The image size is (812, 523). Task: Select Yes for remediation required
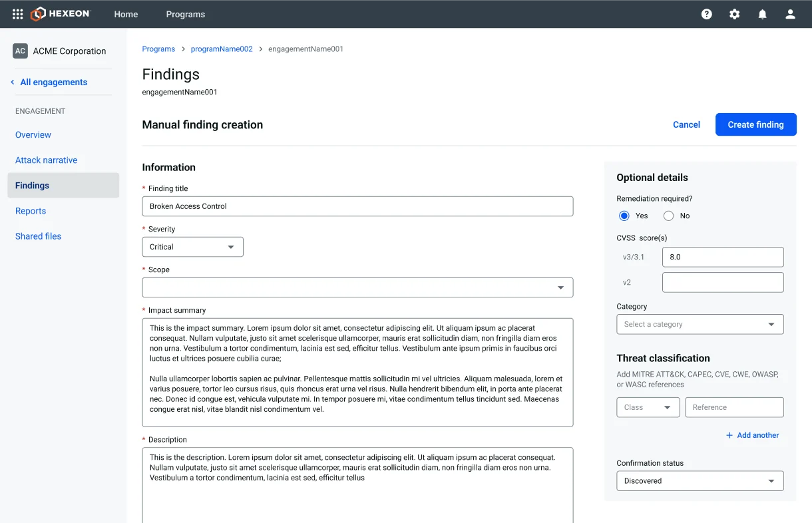(x=624, y=216)
